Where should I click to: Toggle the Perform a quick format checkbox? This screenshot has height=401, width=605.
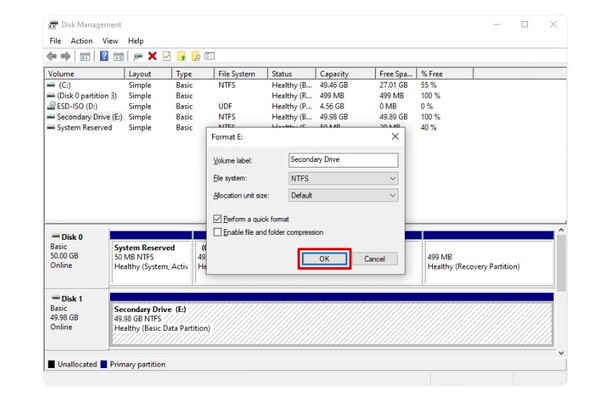pyautogui.click(x=218, y=218)
